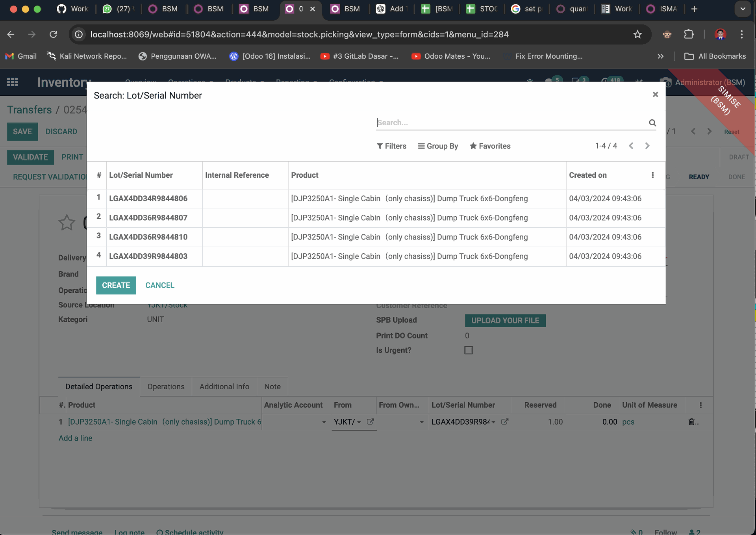Open external link next to YJKT/ location
The height and width of the screenshot is (535, 756).
(370, 422)
